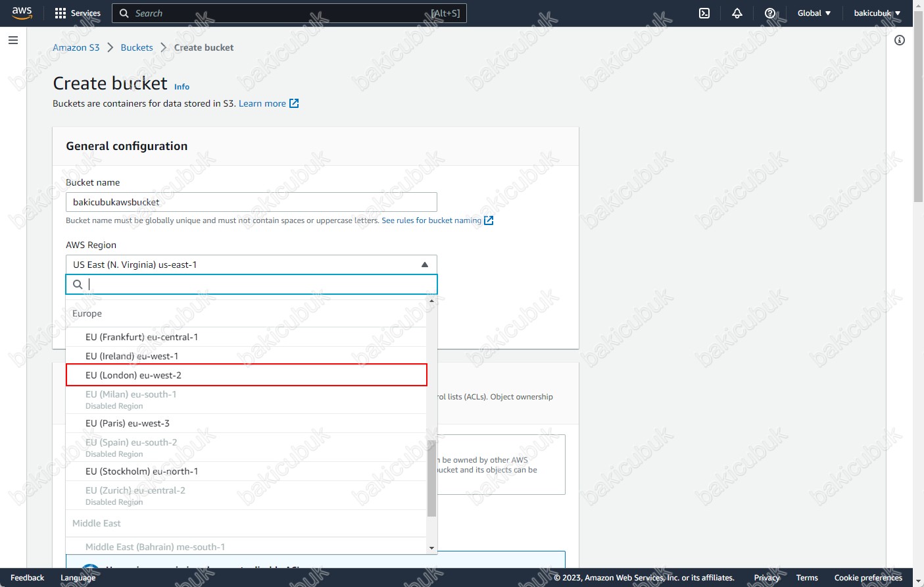This screenshot has height=587, width=924.
Task: Expand the Global region selector
Action: [x=814, y=13]
